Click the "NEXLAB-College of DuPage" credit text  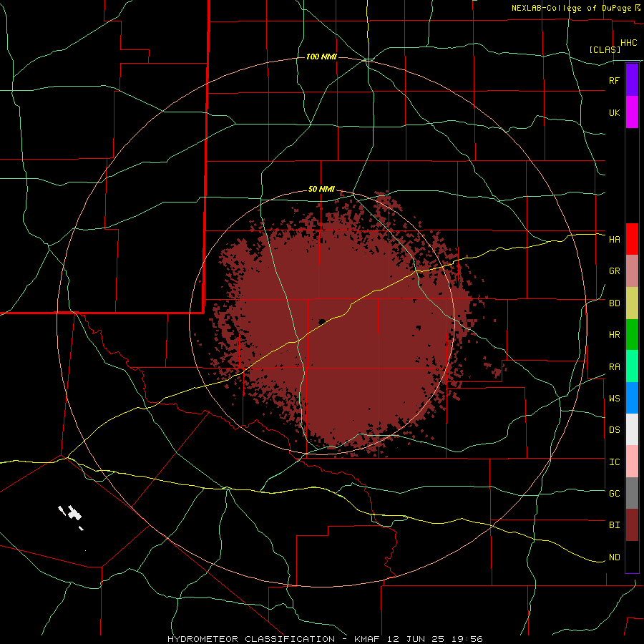(572, 8)
